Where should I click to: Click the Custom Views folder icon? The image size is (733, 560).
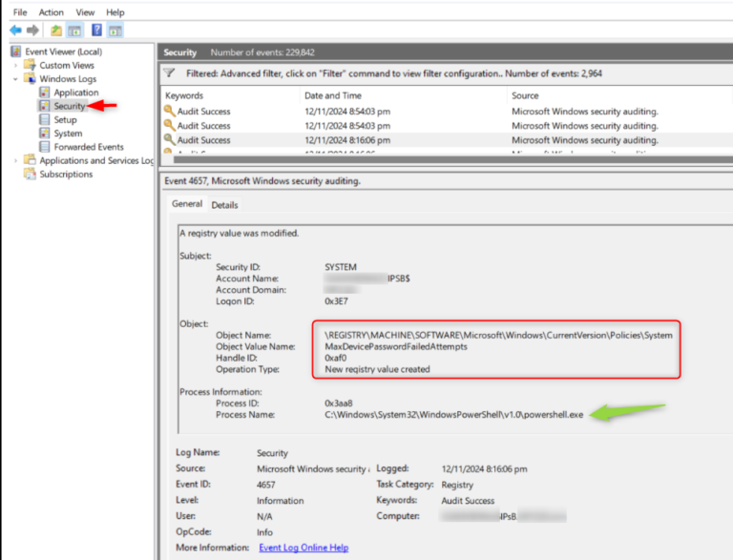30,65
